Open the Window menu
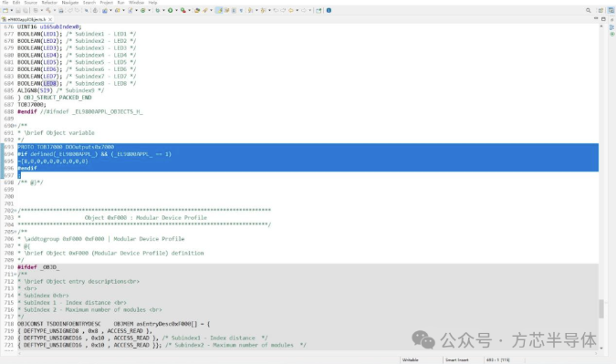The height and width of the screenshot is (364, 616). tap(136, 3)
